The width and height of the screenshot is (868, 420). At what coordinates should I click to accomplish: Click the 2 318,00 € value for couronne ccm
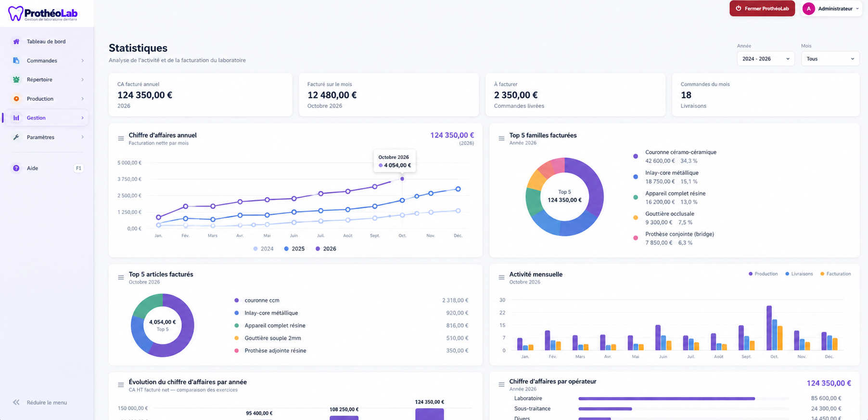pos(455,301)
